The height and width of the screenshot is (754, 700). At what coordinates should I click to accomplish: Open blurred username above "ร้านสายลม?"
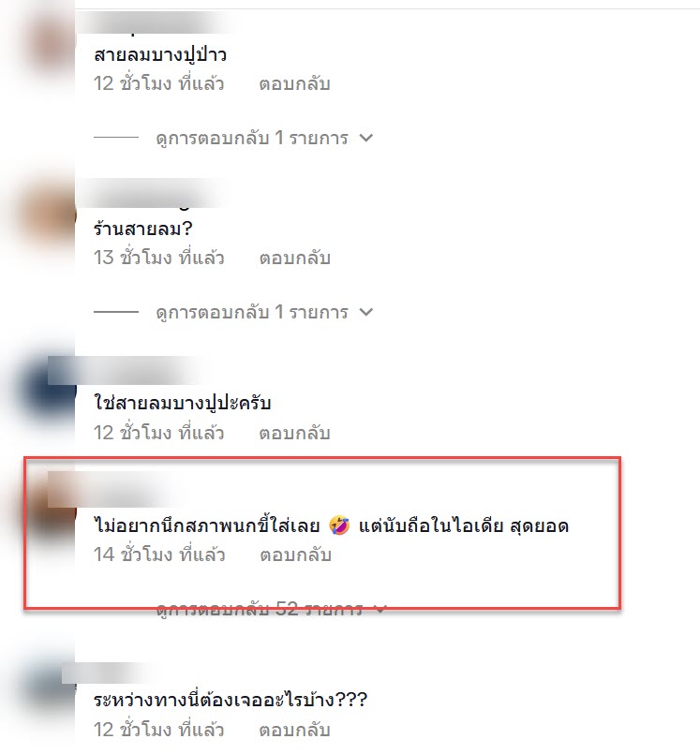[154, 193]
